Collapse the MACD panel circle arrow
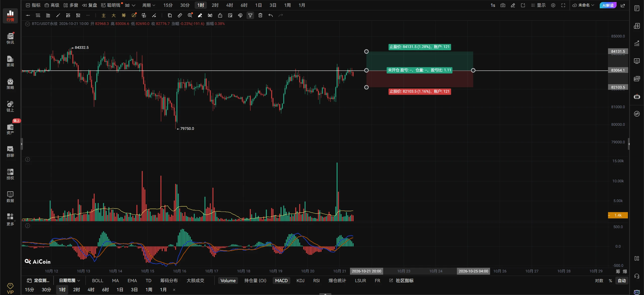 [x=27, y=226]
